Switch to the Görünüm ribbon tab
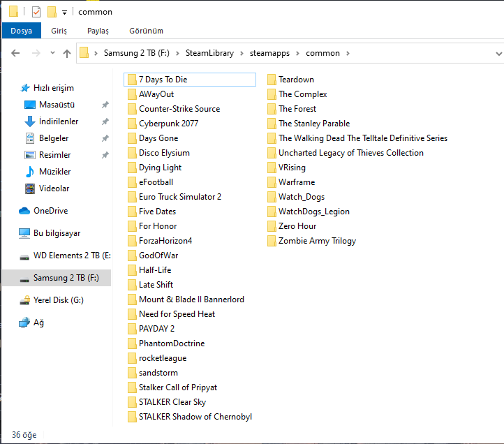The image size is (504, 444). pyautogui.click(x=147, y=31)
